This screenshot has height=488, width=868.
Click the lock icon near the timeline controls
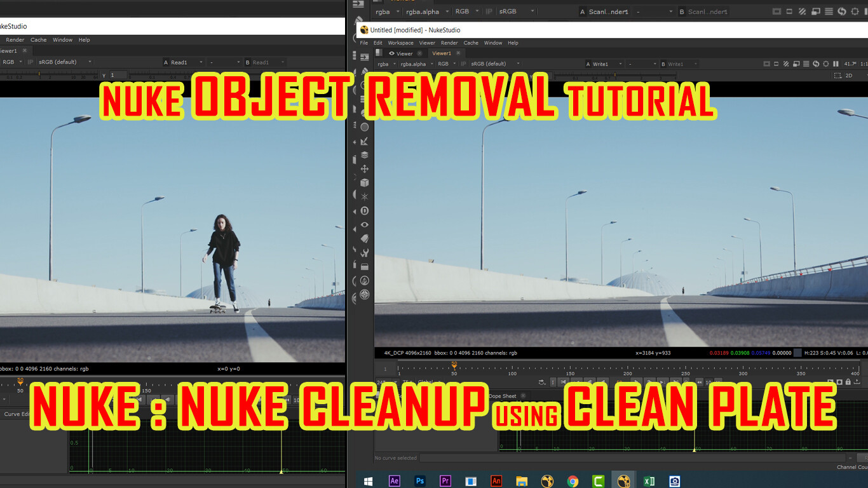848,381
